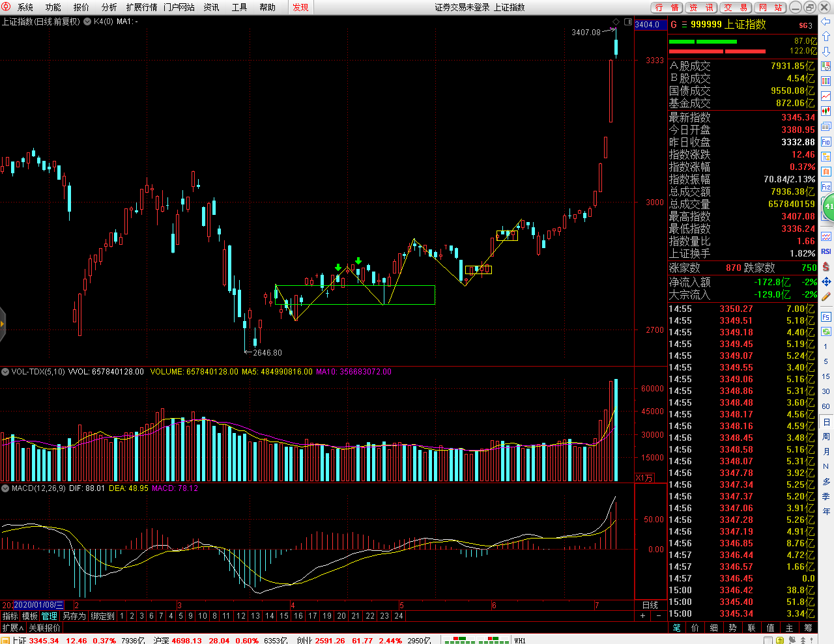Select template number 24 in the bottom row
The width and height of the screenshot is (834, 644).
(x=399, y=615)
